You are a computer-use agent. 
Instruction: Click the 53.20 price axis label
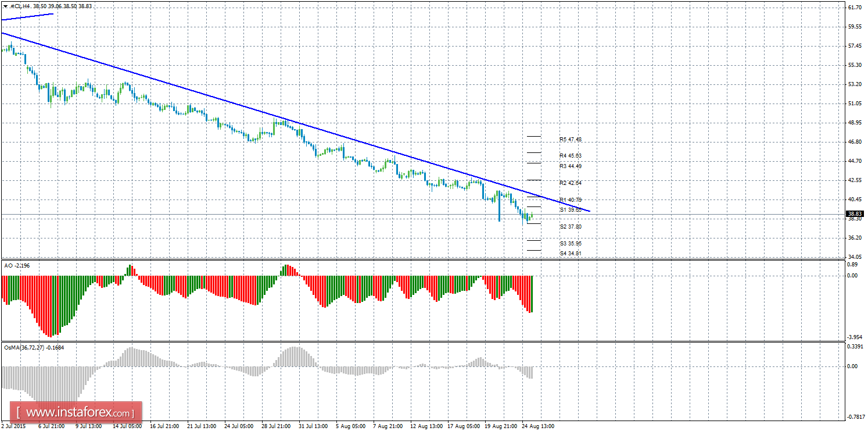[855, 84]
